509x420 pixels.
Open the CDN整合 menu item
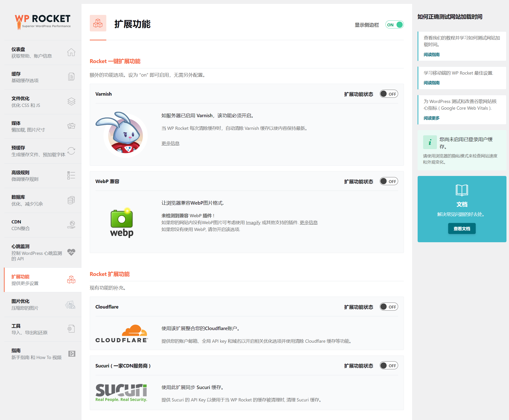coord(43,225)
